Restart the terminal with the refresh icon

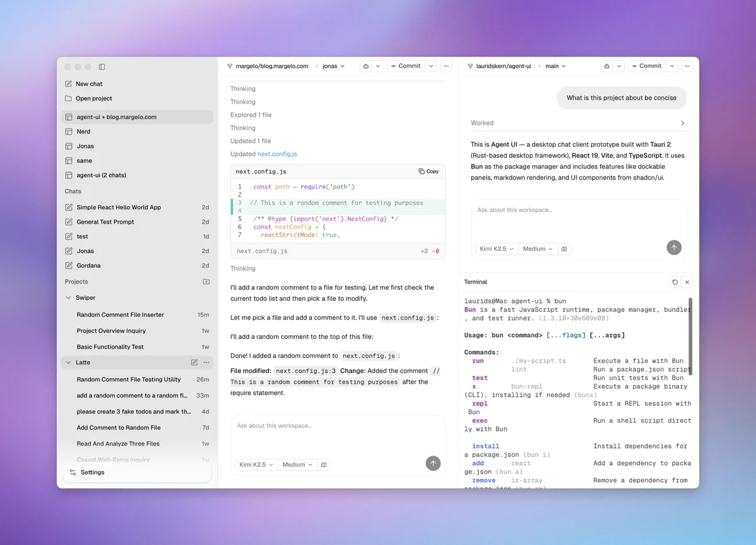(x=675, y=282)
